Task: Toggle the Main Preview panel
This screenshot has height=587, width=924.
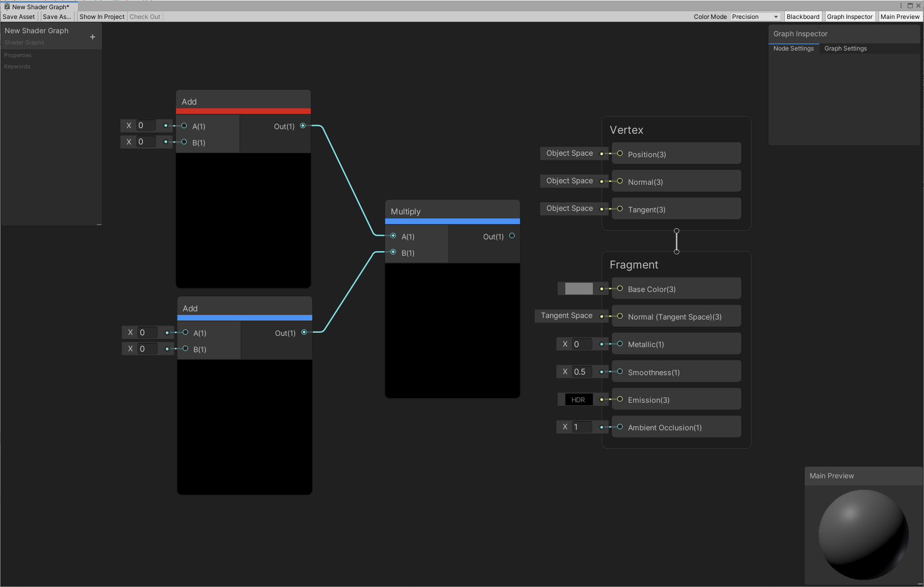Action: coord(900,17)
